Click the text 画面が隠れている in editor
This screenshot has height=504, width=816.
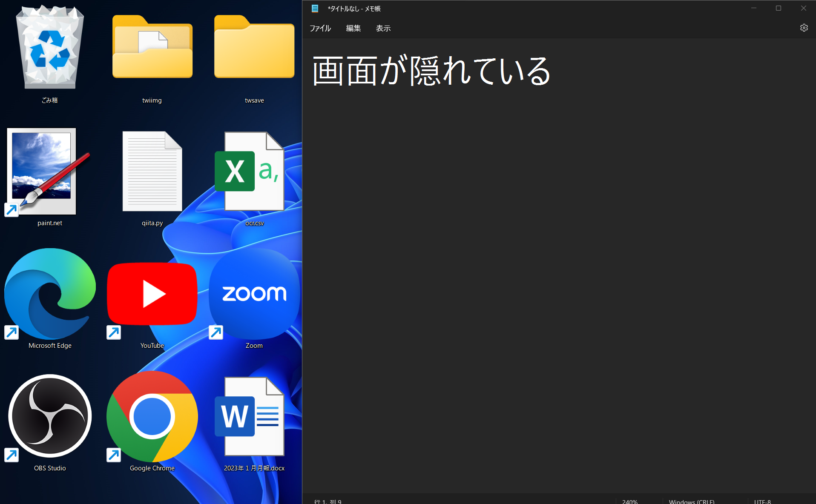tap(432, 71)
